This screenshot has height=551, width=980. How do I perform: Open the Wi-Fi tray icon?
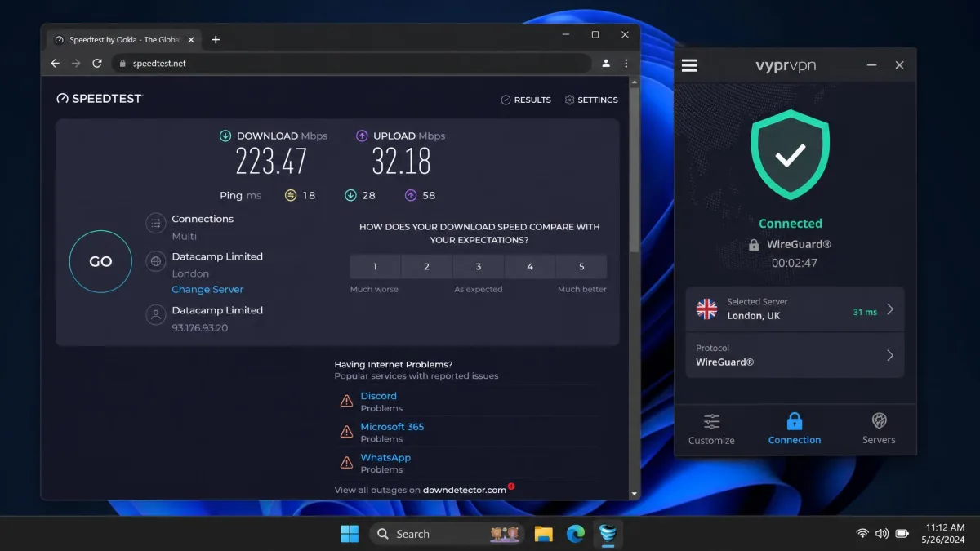click(862, 534)
